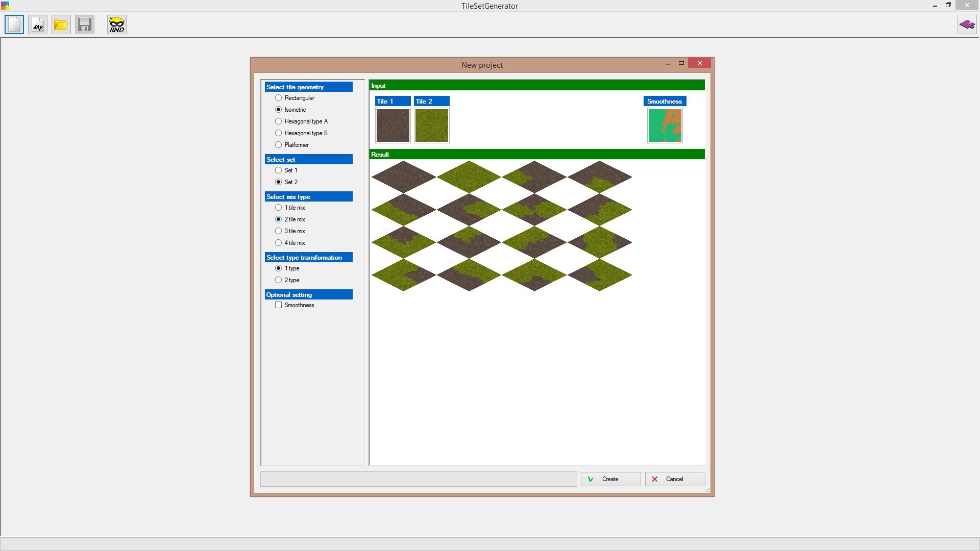Choose 3 tile mix option
The width and height of the screenshot is (980, 551).
[x=279, y=231]
